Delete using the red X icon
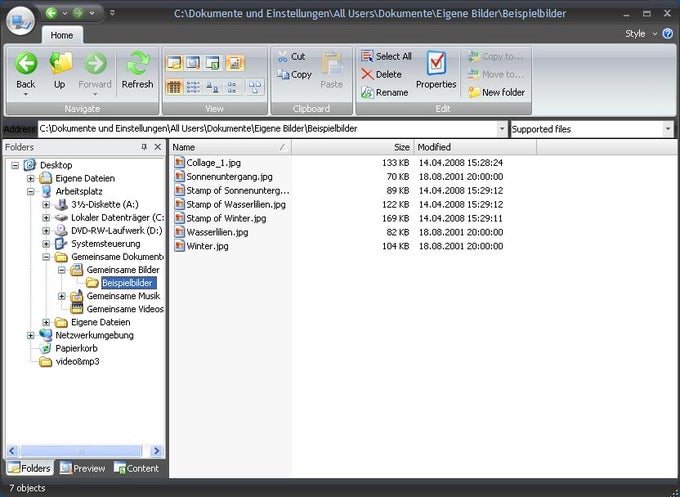The height and width of the screenshot is (497, 680). [367, 75]
